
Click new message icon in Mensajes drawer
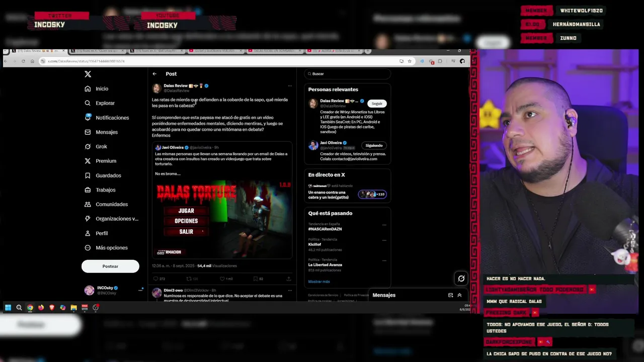(x=450, y=295)
